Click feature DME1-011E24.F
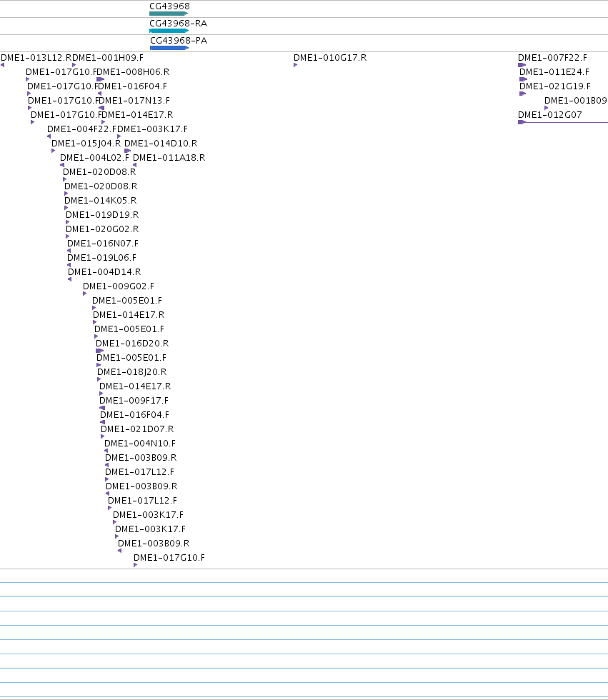 (x=554, y=72)
